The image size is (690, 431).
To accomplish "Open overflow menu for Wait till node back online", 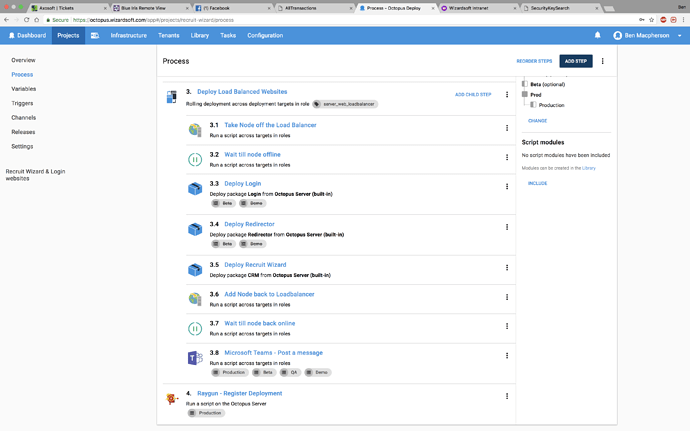I will click(x=507, y=326).
